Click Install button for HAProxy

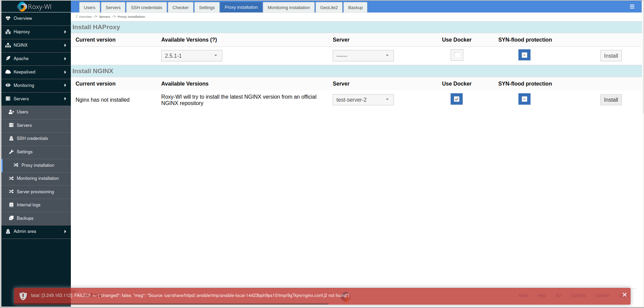[x=611, y=56]
